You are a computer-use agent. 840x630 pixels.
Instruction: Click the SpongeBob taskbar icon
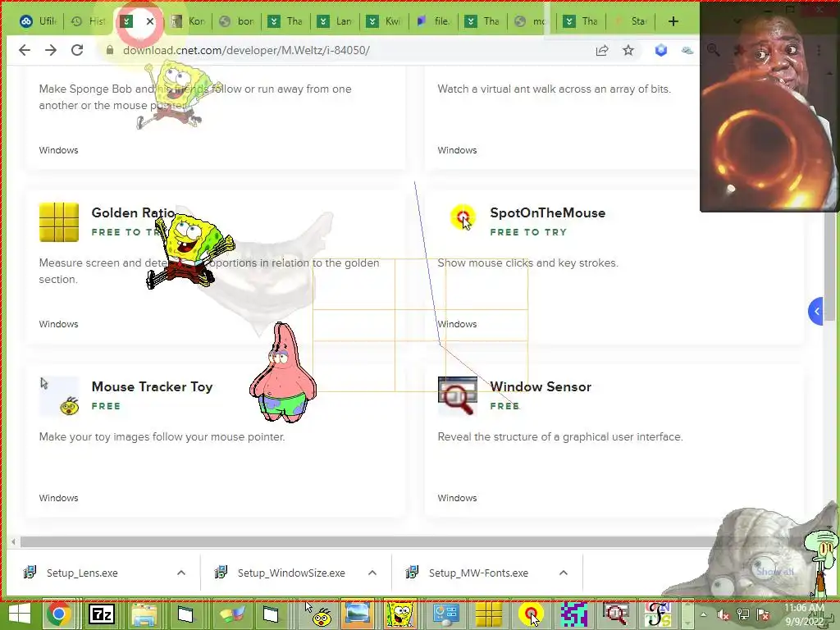(399, 614)
